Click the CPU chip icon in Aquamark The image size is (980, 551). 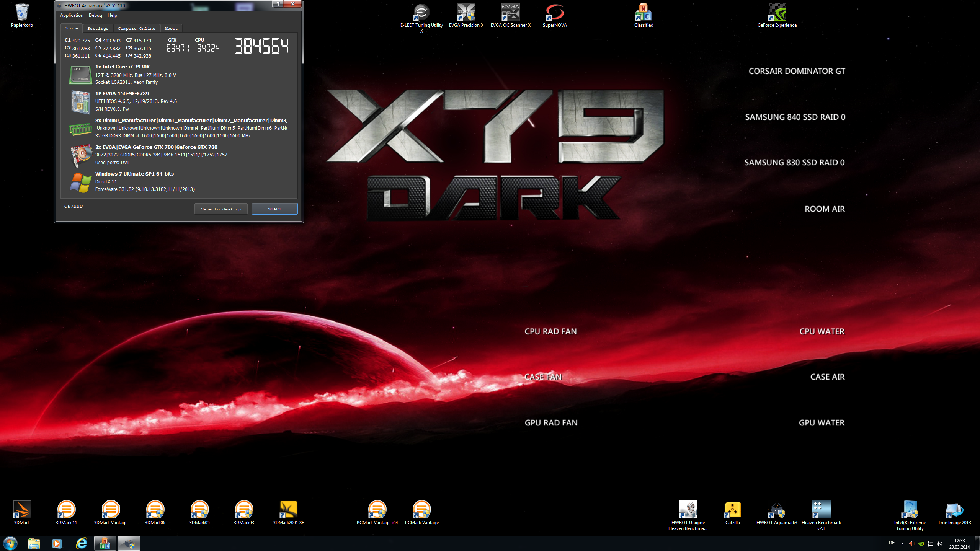(80, 75)
